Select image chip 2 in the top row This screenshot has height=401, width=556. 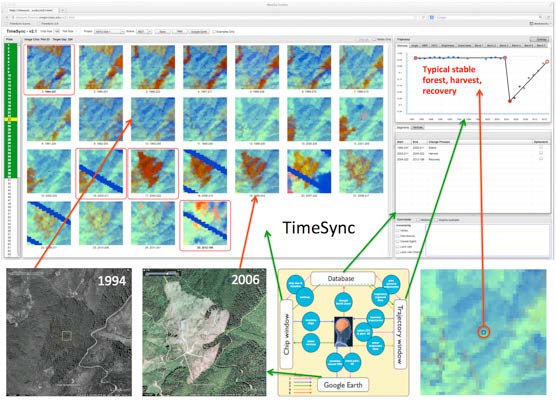click(101, 67)
